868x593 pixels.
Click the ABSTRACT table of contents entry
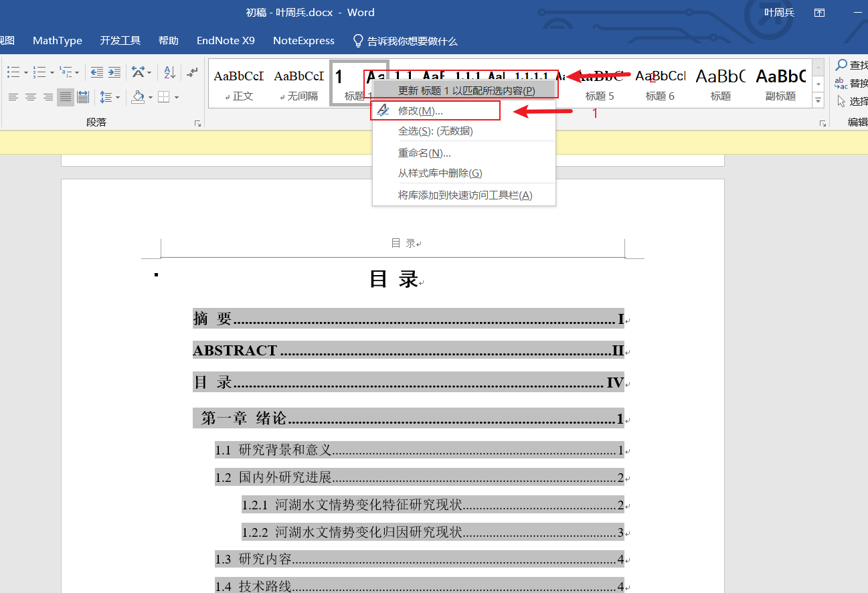408,350
